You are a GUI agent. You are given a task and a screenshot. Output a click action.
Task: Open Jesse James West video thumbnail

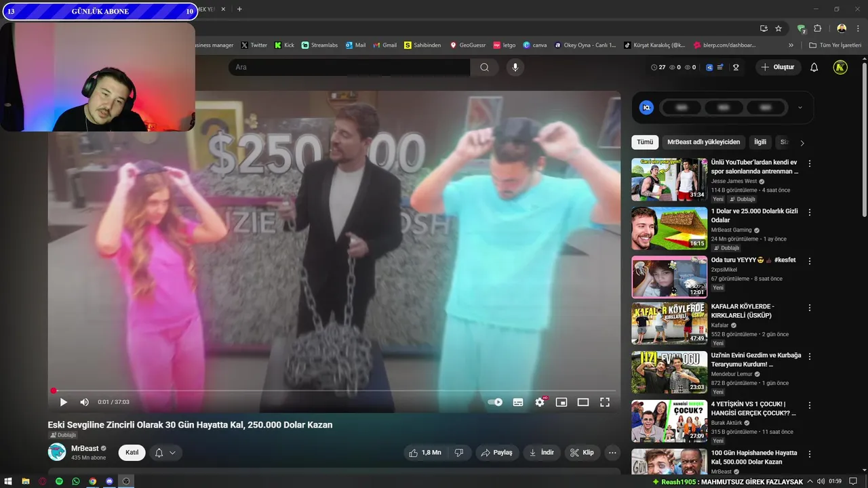click(x=669, y=180)
